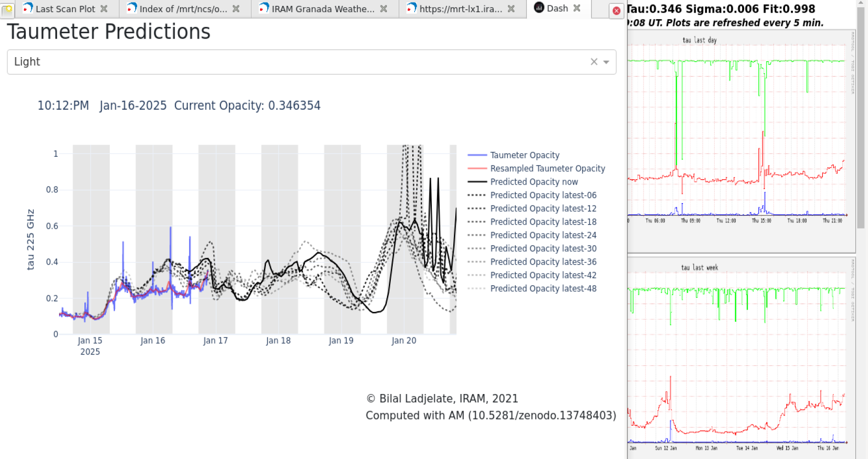Switch to the Last Scan Plot tab
Screen dimensions: 868x459
tap(65, 9)
